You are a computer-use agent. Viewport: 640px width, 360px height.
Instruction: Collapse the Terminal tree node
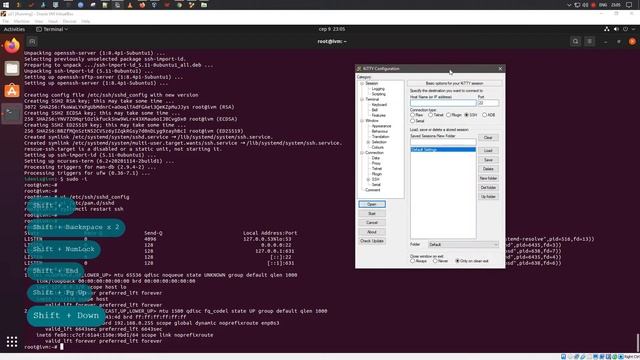tap(362, 99)
